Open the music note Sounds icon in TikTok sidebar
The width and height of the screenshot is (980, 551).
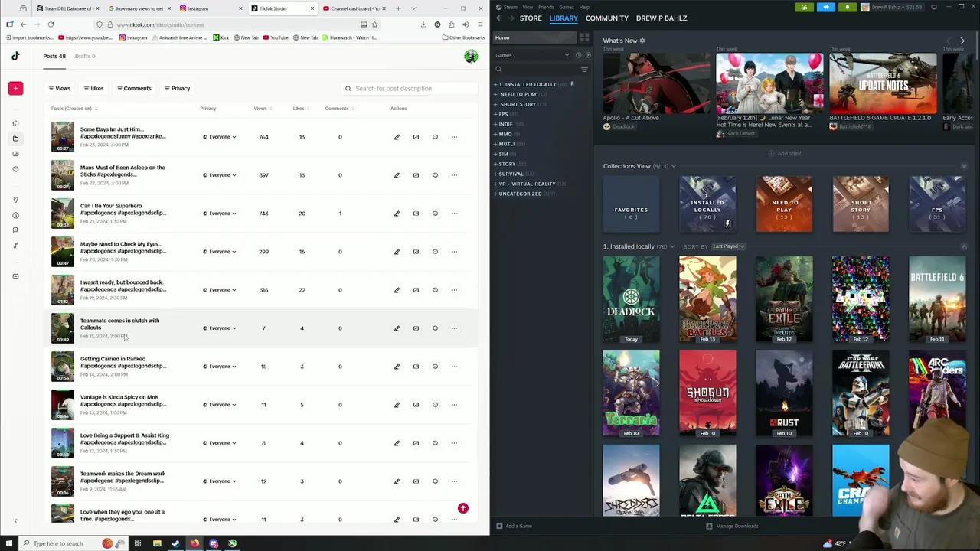pyautogui.click(x=15, y=246)
